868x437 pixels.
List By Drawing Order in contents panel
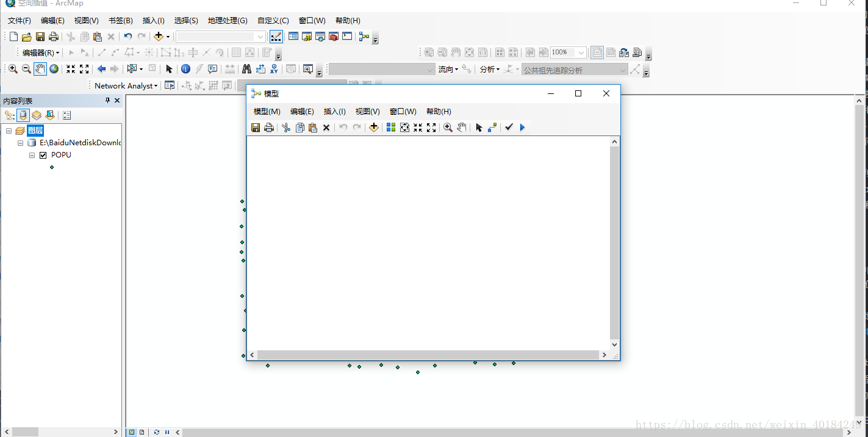coord(9,115)
